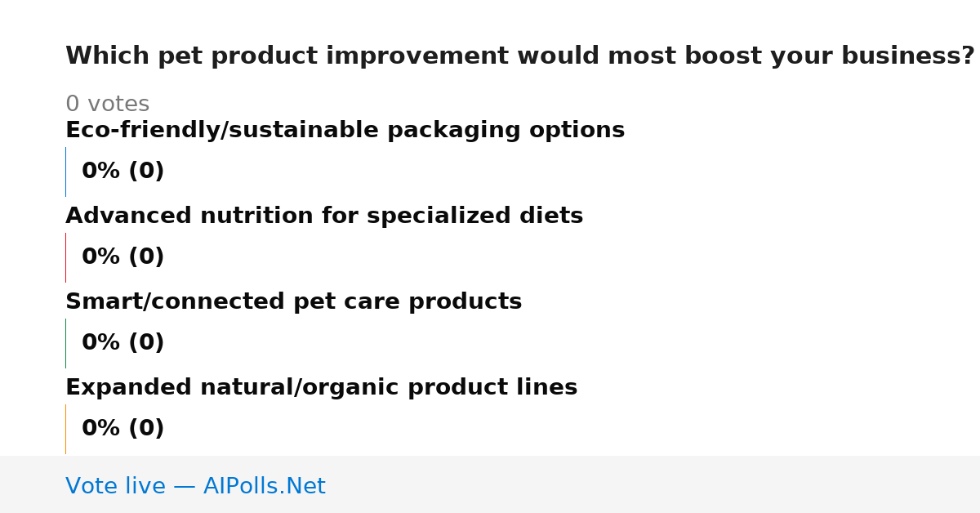Click the blue bar for eco-friendly packaging
Screen dimensions: 980x513
coord(66,172)
